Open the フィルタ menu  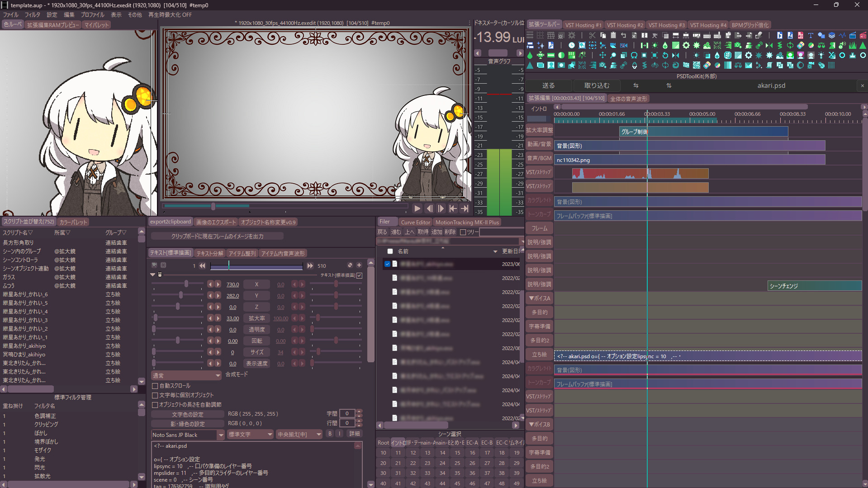click(32, 15)
